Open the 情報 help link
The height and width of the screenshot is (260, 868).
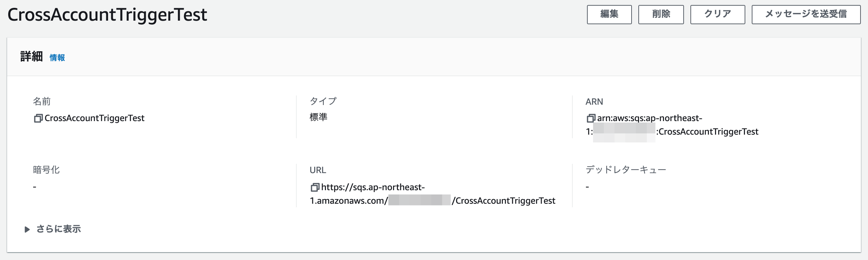pyautogui.click(x=57, y=57)
